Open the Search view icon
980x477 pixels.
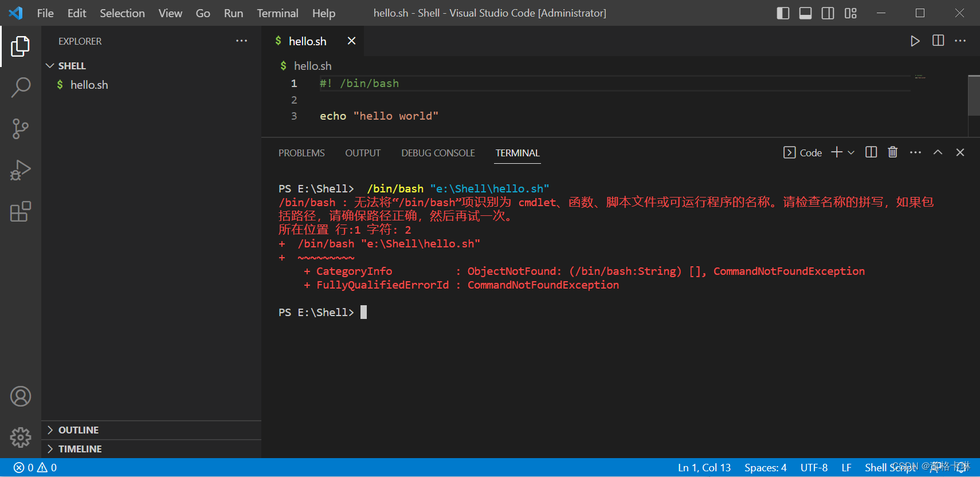click(x=21, y=88)
